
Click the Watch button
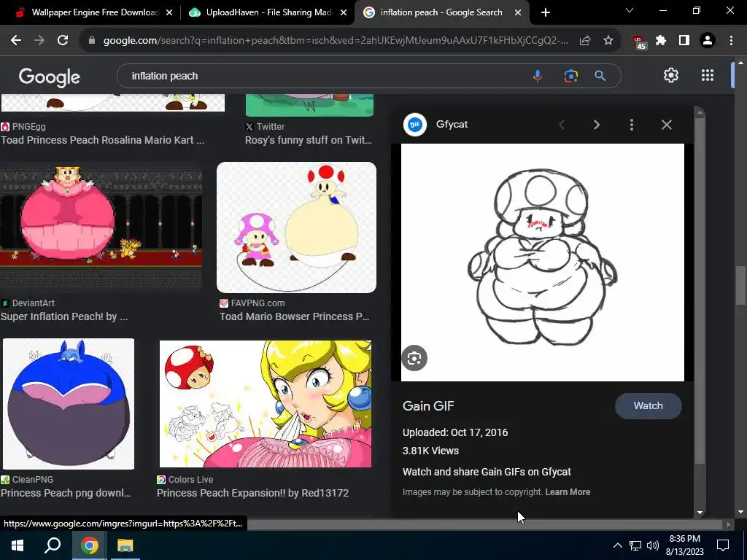coord(648,405)
